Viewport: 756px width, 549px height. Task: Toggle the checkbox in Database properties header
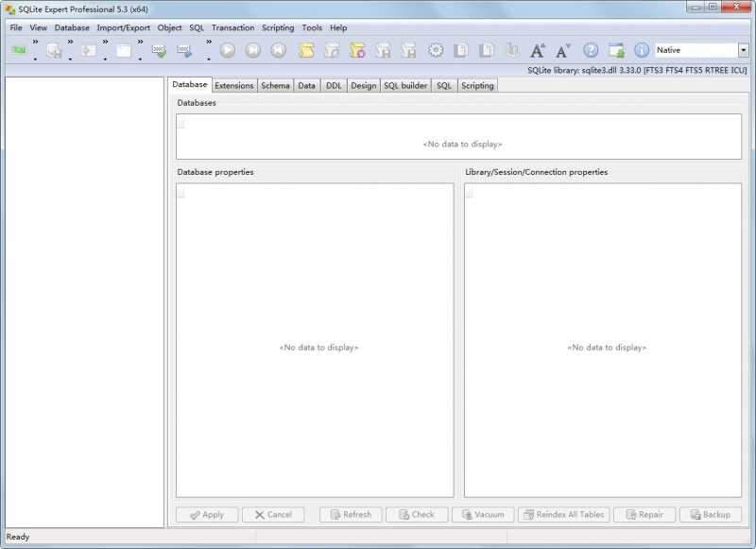180,192
